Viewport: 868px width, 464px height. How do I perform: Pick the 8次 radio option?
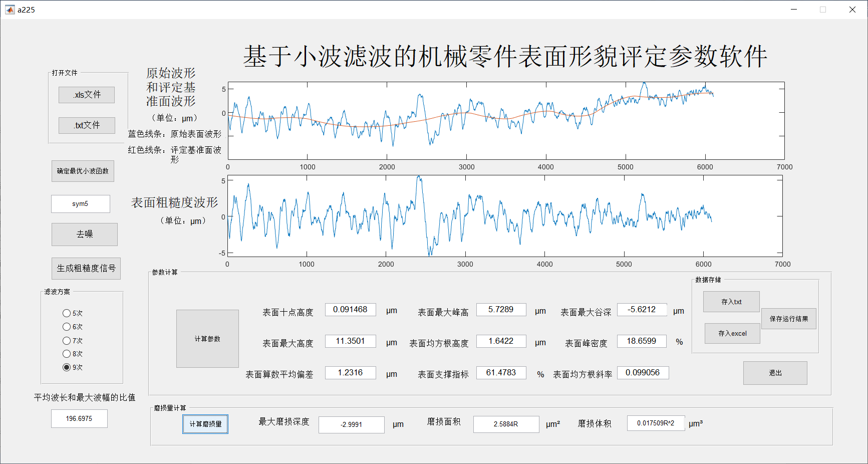tap(67, 354)
